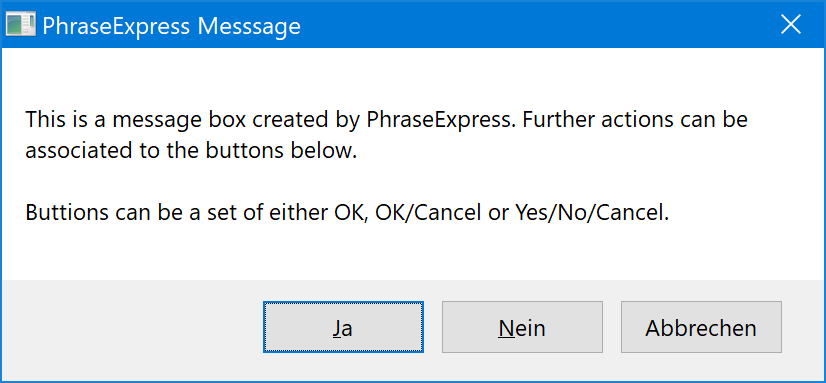Confirm with the Ja button

coord(343,327)
